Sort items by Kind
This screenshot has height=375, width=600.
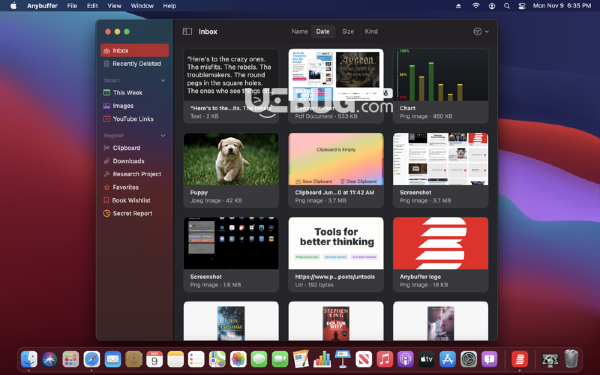click(371, 31)
